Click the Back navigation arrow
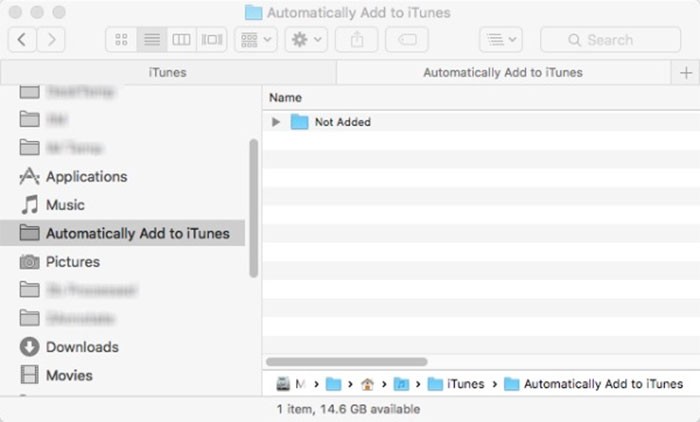This screenshot has width=700, height=422. coord(22,40)
